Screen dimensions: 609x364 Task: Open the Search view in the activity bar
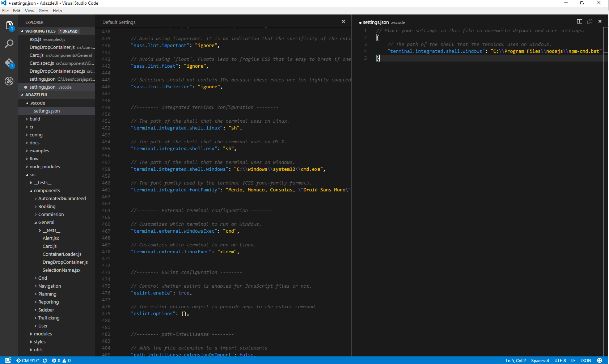pos(9,43)
